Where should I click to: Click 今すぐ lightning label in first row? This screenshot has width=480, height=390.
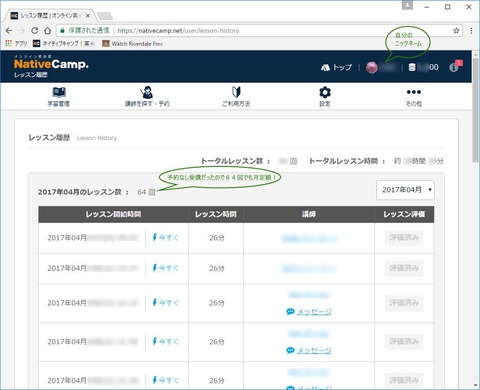click(165, 238)
